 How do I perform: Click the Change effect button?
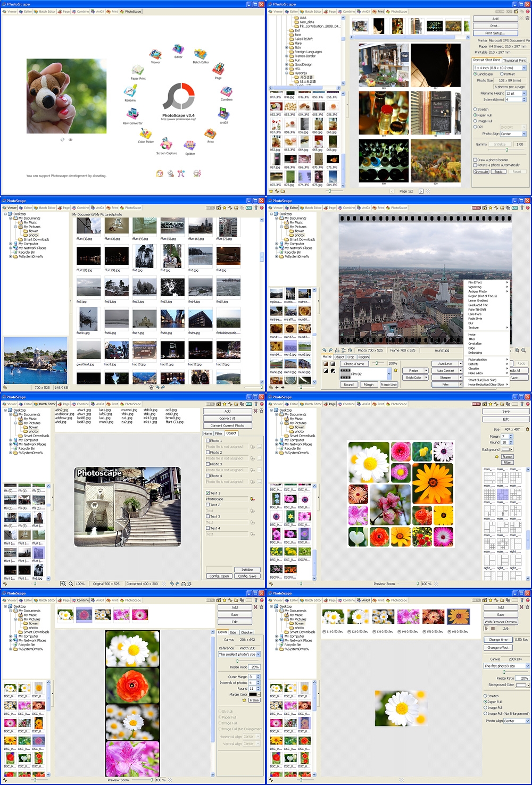[498, 648]
